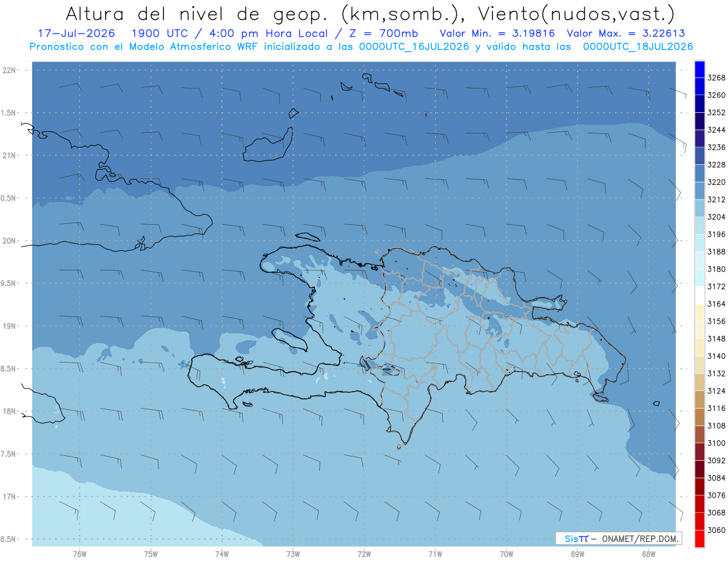Click the latitude label '8.5N'
Viewport: 728px width, 562px height.
(x=8, y=369)
